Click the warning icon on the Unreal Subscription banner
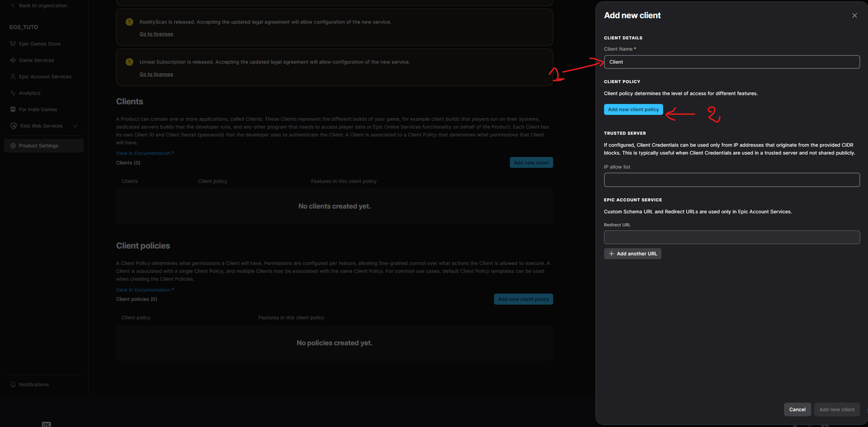 129,62
